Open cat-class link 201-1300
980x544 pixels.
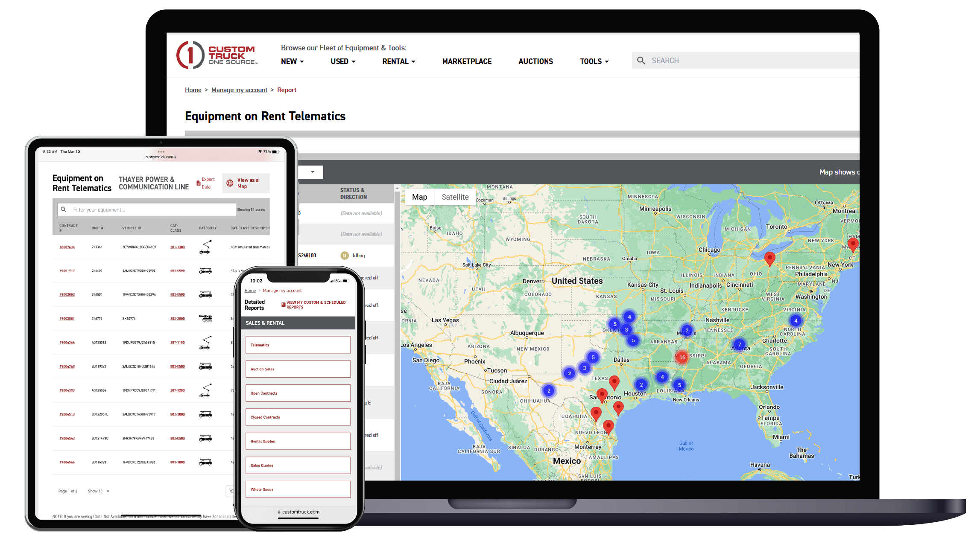tap(178, 247)
